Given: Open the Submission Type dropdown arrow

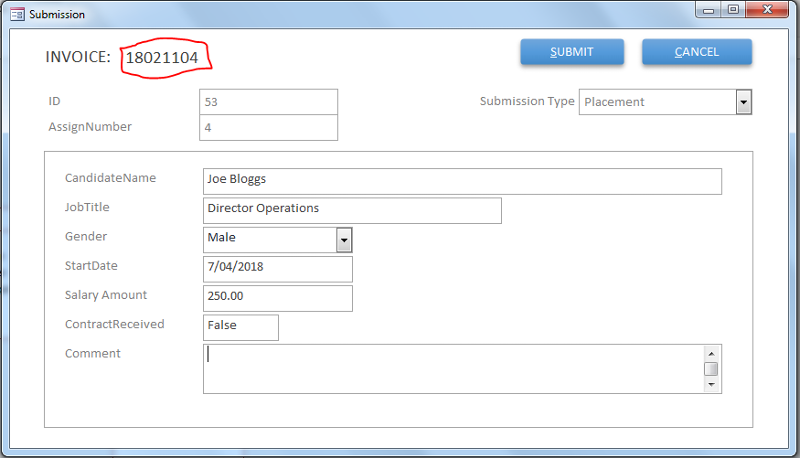Looking at the screenshot, I should (x=743, y=102).
